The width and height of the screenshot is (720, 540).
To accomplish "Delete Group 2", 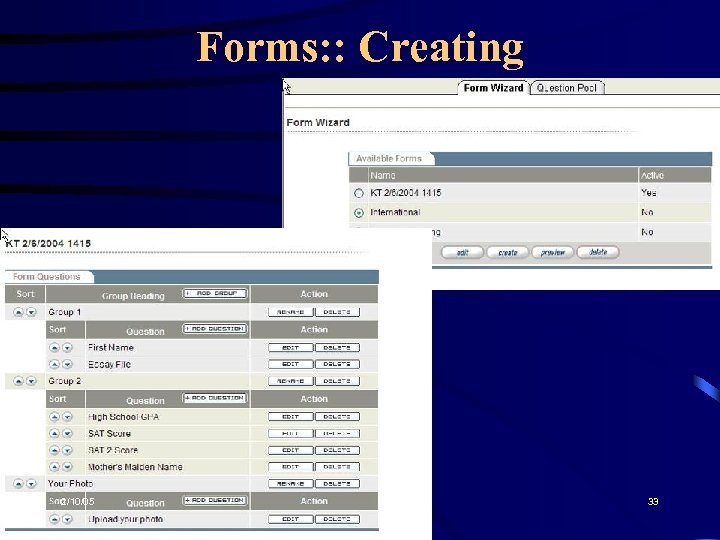I will click(x=337, y=381).
